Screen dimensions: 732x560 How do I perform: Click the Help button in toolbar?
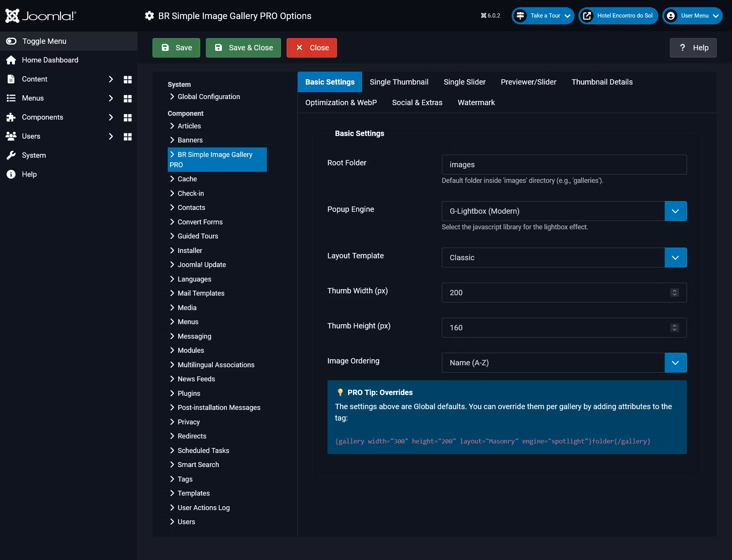693,48
